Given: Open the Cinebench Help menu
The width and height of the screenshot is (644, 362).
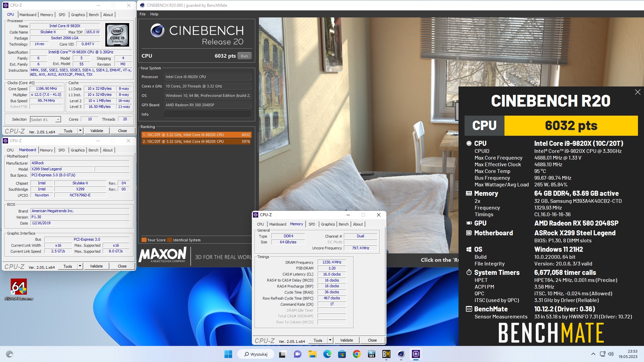Looking at the screenshot, I should pyautogui.click(x=154, y=14).
